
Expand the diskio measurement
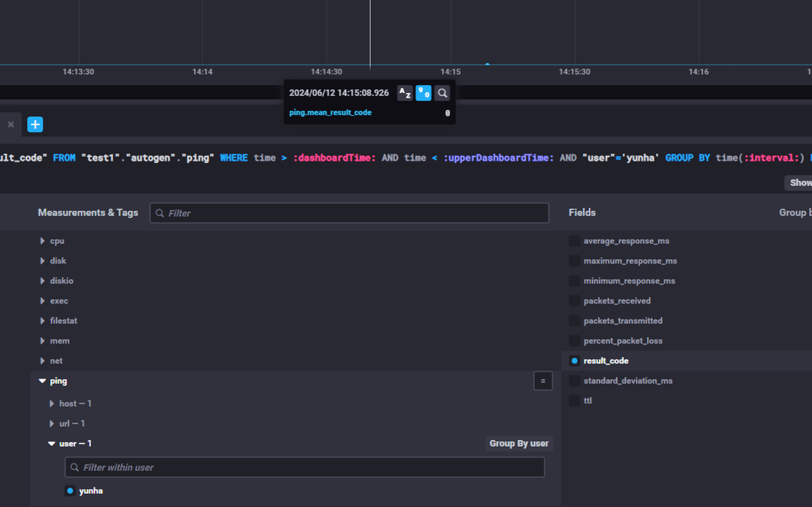pyautogui.click(x=43, y=281)
